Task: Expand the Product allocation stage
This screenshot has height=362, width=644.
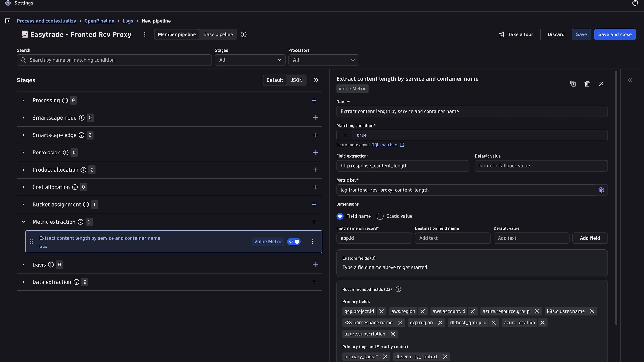Action: [23, 170]
